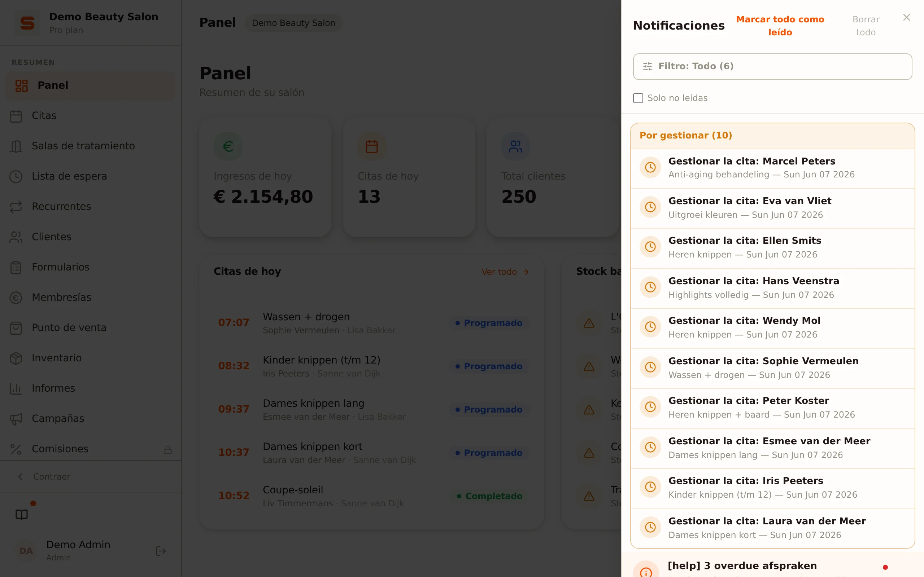Click the Informes chart icon
924x577 pixels.
[16, 388]
